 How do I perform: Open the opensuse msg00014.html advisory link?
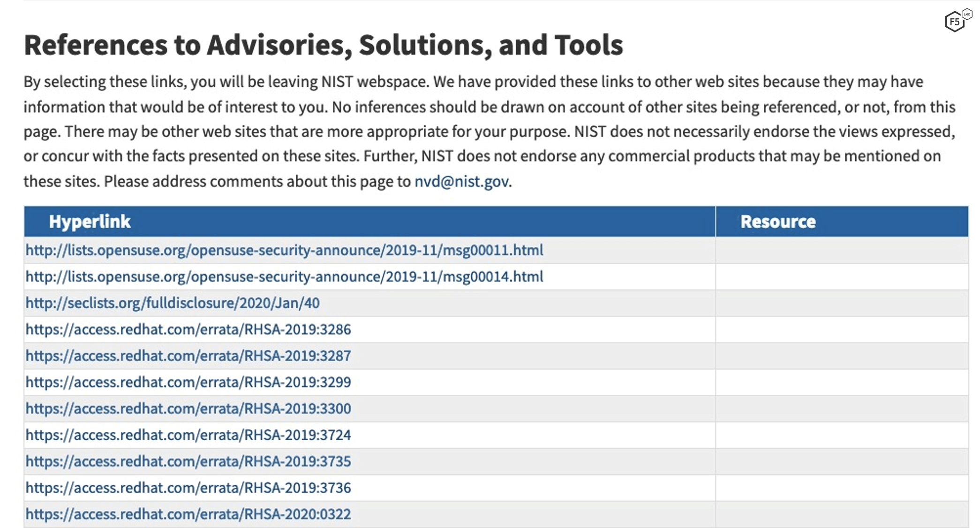pyautogui.click(x=284, y=276)
